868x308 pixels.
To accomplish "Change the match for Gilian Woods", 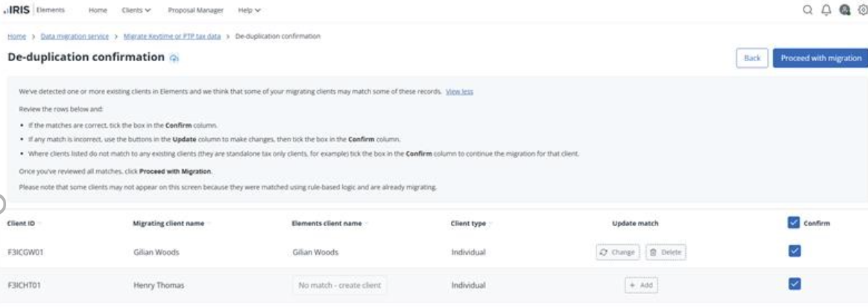I will coord(617,252).
